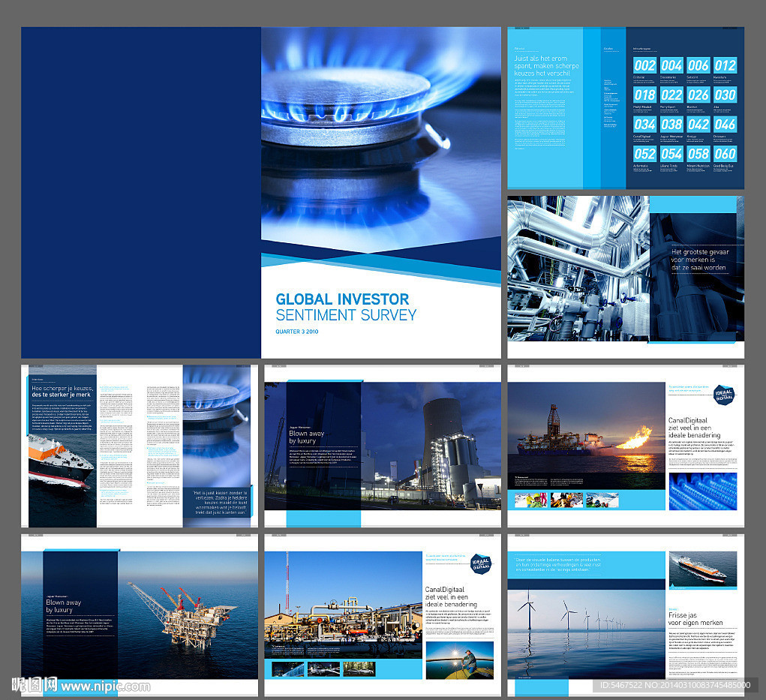The height and width of the screenshot is (700, 766).
Task: Select the small tanker ship photo on the wind turbine spread
Action: click(702, 569)
